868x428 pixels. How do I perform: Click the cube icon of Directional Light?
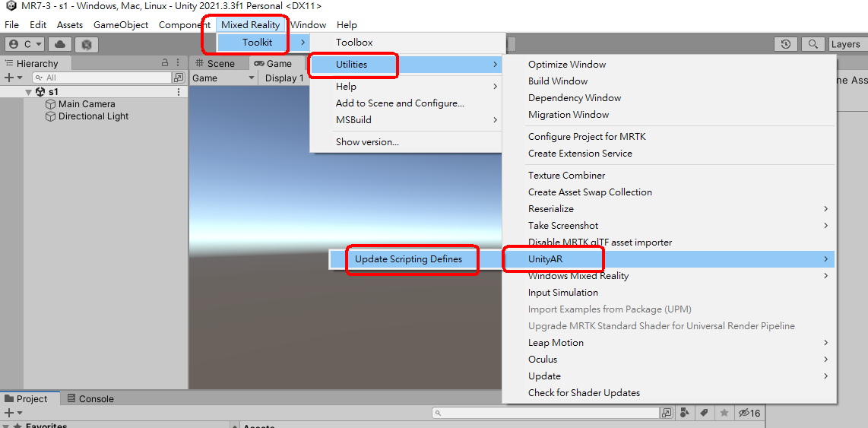point(50,116)
